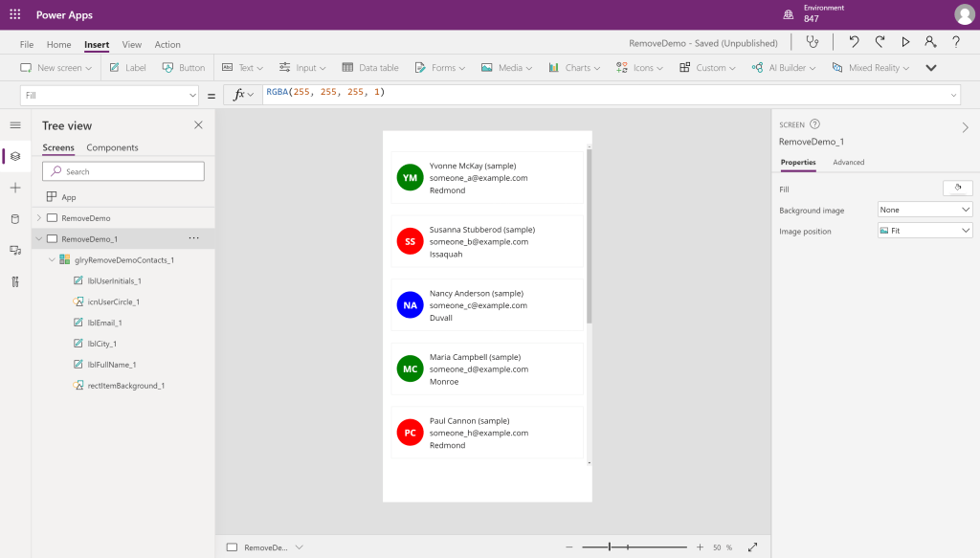Fit canvas to window icon
The width and height of the screenshot is (980, 558).
click(x=752, y=547)
